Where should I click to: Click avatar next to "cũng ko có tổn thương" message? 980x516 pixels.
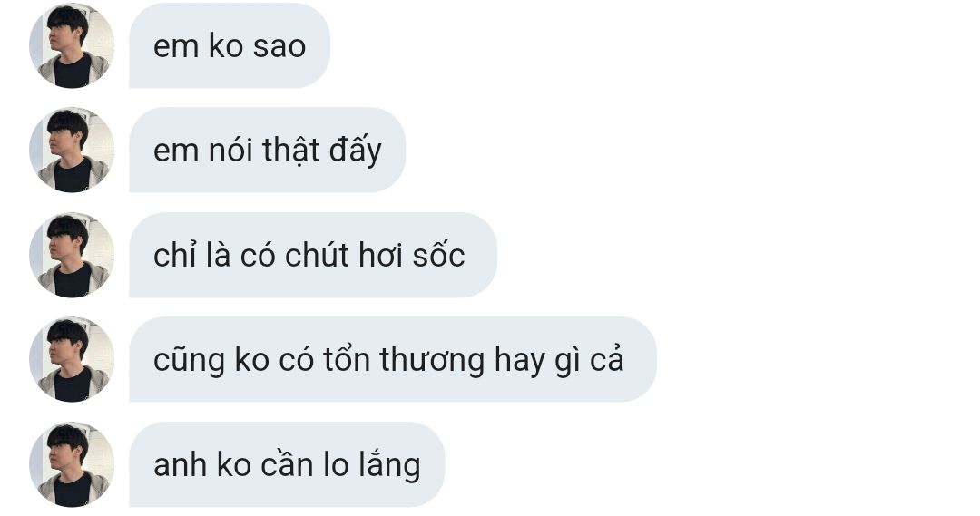click(72, 359)
